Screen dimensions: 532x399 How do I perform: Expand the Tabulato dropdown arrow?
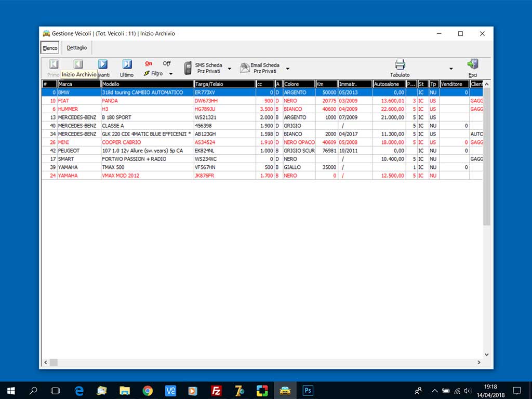click(x=451, y=69)
